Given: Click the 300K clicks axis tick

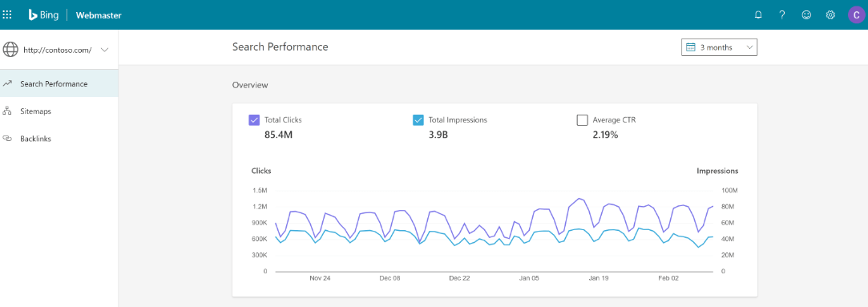Looking at the screenshot, I should coord(259,256).
